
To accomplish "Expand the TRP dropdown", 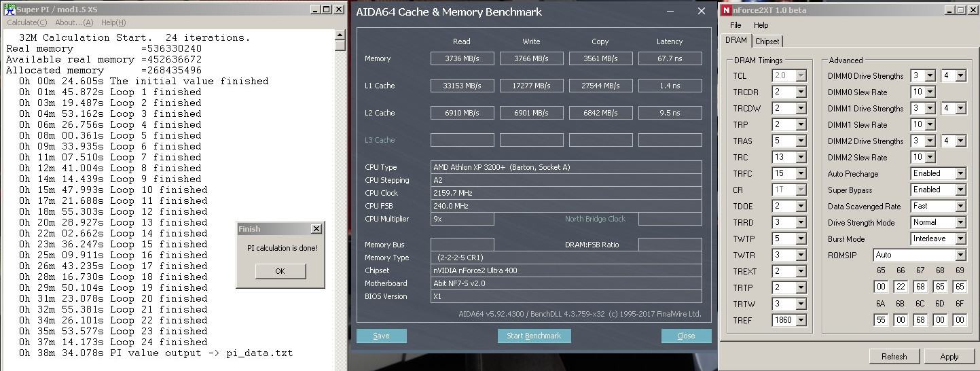I will [801, 124].
